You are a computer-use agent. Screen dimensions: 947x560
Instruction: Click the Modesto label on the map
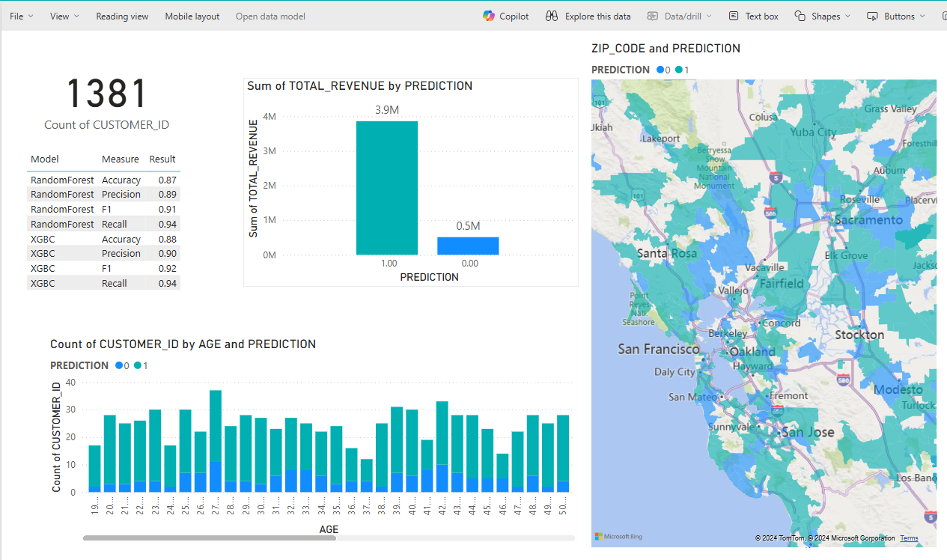[x=898, y=390]
